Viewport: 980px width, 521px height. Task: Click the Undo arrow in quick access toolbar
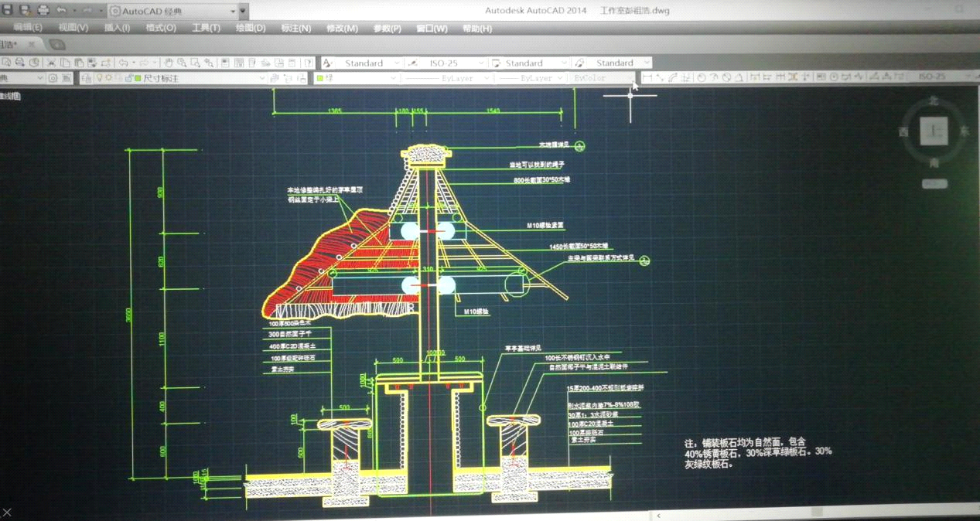[x=62, y=11]
